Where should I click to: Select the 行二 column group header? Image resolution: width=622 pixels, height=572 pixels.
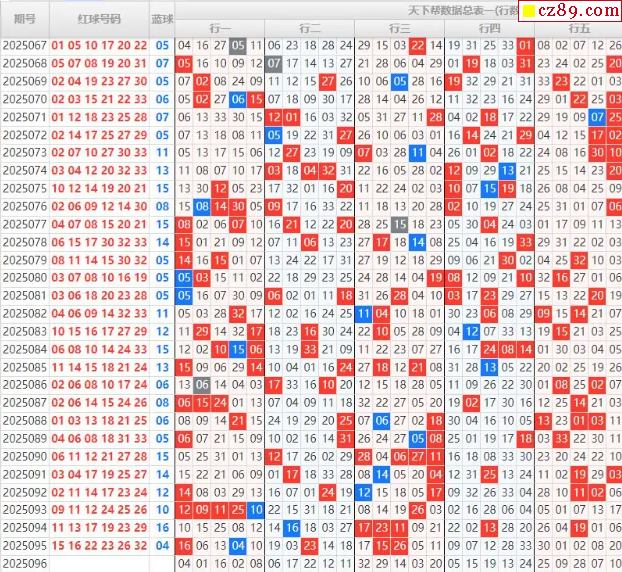tap(309, 29)
